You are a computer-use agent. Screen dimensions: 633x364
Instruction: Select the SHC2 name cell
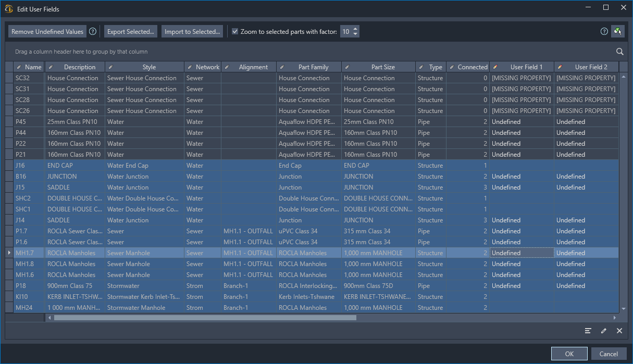(29, 198)
